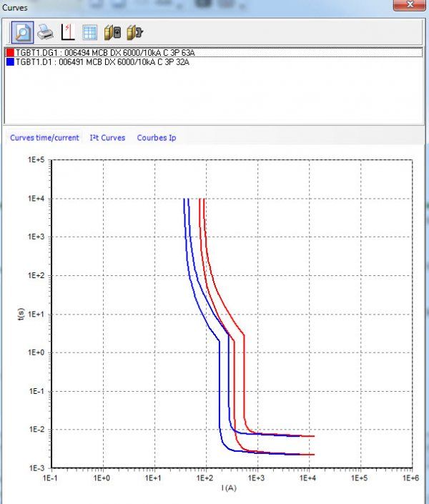Click the red curve axis toolbar icon
Viewport: 429px width, 504px height.
tap(69, 32)
